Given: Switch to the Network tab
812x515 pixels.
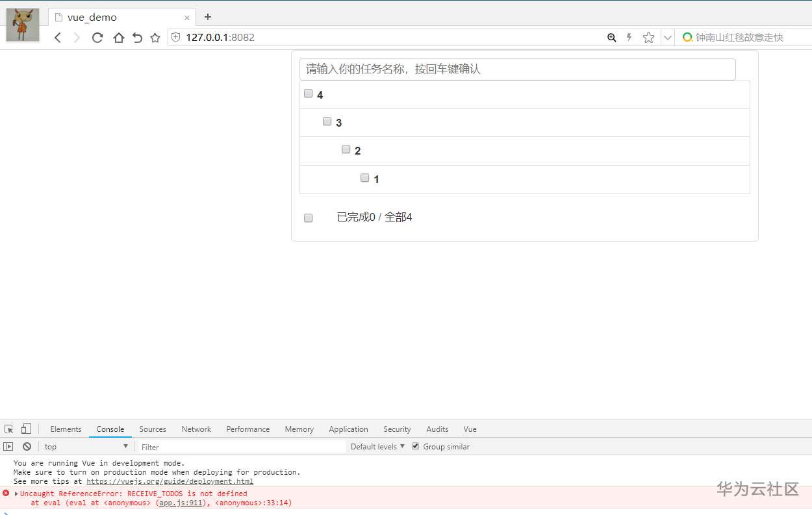Looking at the screenshot, I should pyautogui.click(x=196, y=429).
